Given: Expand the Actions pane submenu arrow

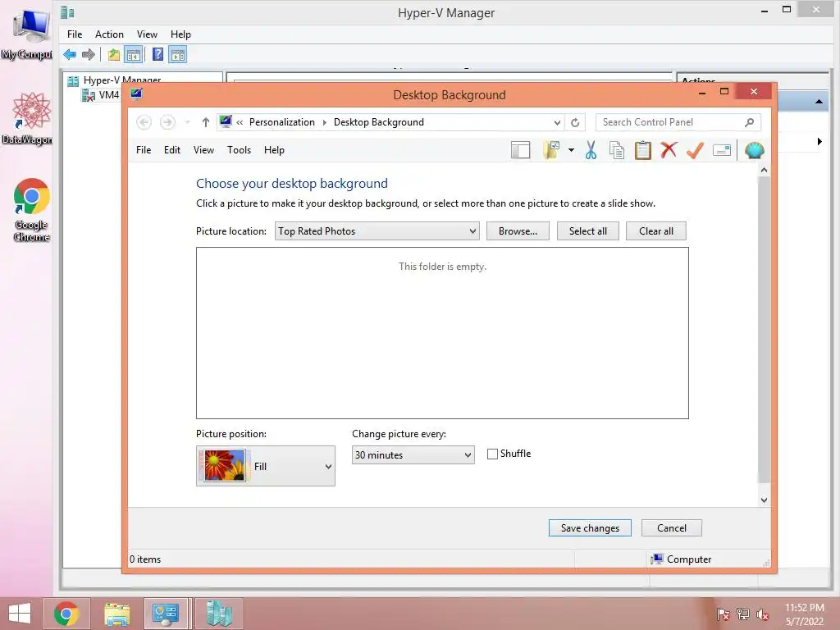Looking at the screenshot, I should (x=819, y=141).
